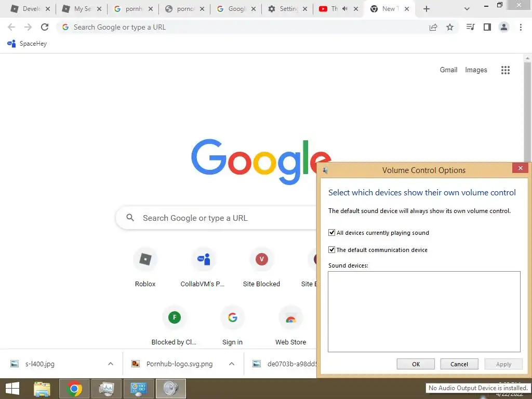Open the Pornhub-logo.svg.png downloaded file
The width and height of the screenshot is (532, 399).
(x=179, y=364)
